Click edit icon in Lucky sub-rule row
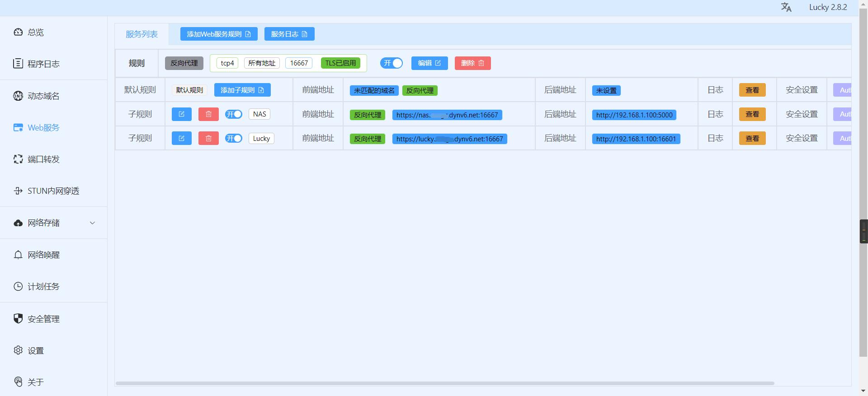Screen dimensions: 868x396 (181, 138)
